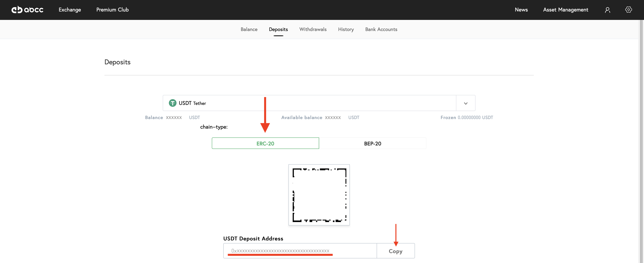The height and width of the screenshot is (263, 644).
Task: Click the Available balance label
Action: (301, 117)
